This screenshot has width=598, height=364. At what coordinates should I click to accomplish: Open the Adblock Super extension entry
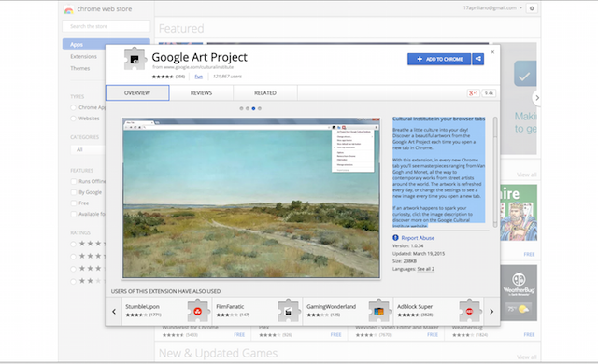click(x=438, y=312)
